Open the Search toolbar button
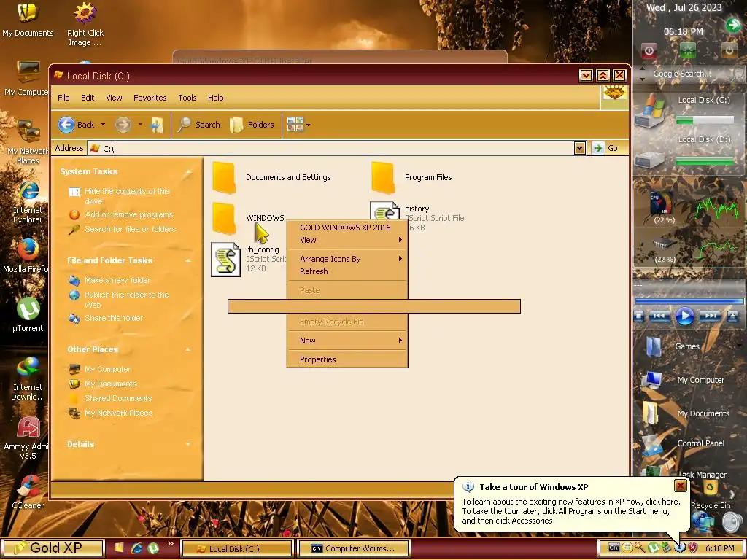The height and width of the screenshot is (560, 747). point(198,125)
